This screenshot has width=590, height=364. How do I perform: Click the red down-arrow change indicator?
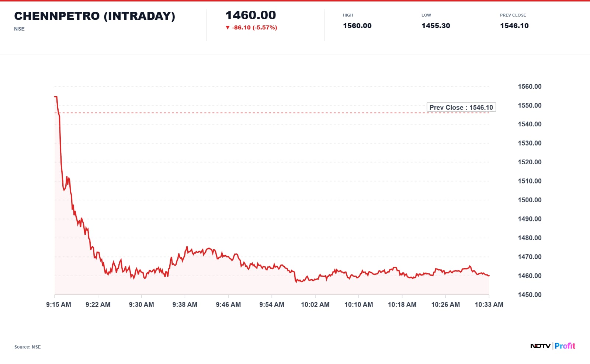(x=228, y=28)
